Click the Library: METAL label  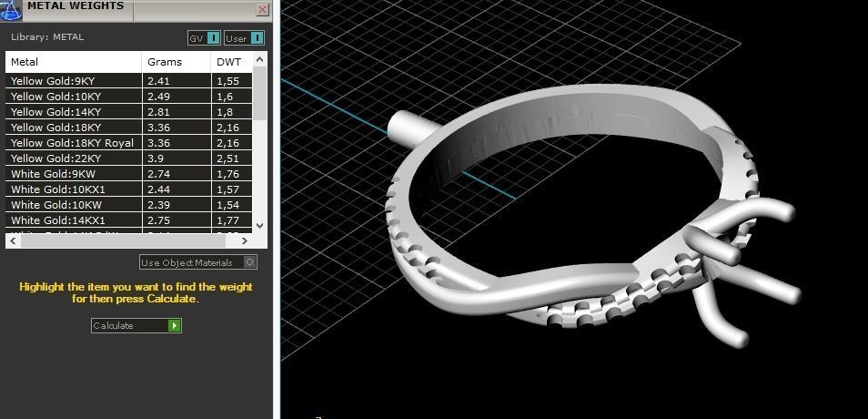pyautogui.click(x=47, y=37)
